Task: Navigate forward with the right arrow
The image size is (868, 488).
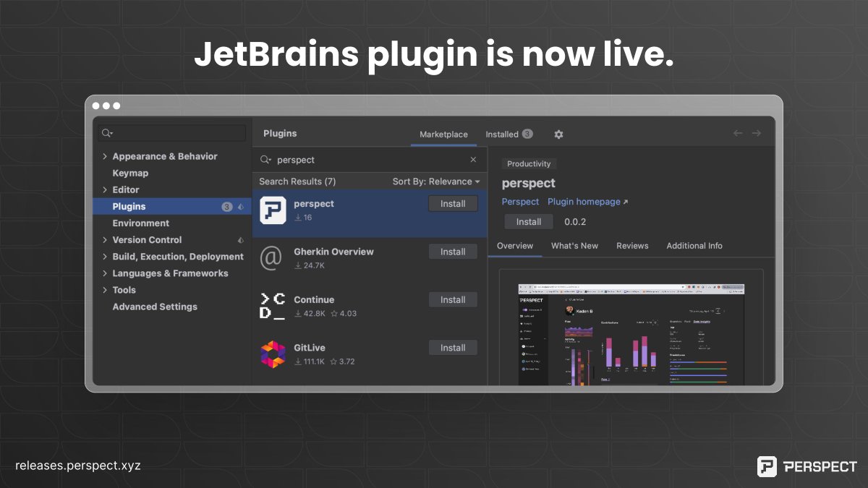Action: pos(757,133)
